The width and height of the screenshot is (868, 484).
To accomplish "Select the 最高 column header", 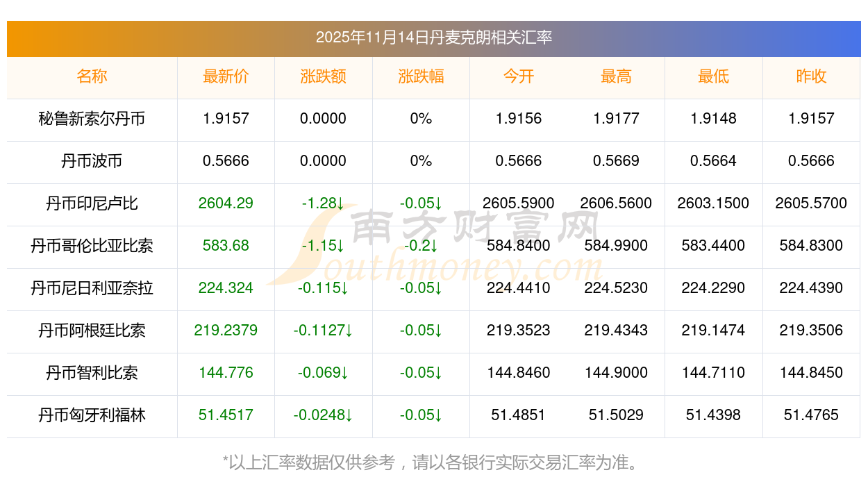I will 616,76.
